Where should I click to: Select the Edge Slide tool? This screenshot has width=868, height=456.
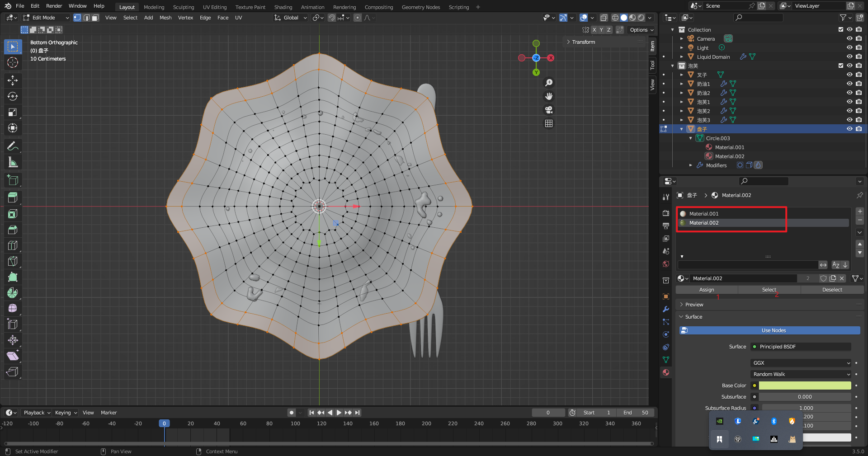click(x=13, y=324)
